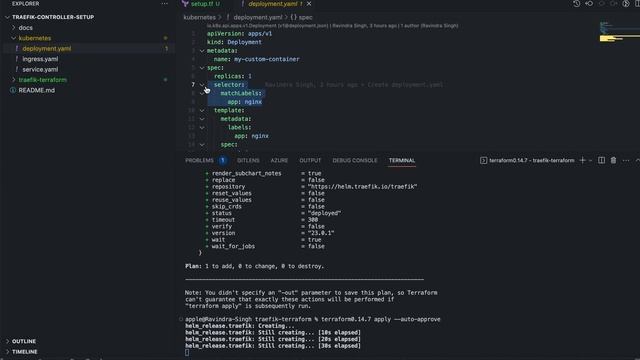Create a new terminal with plus icon

tap(582, 160)
